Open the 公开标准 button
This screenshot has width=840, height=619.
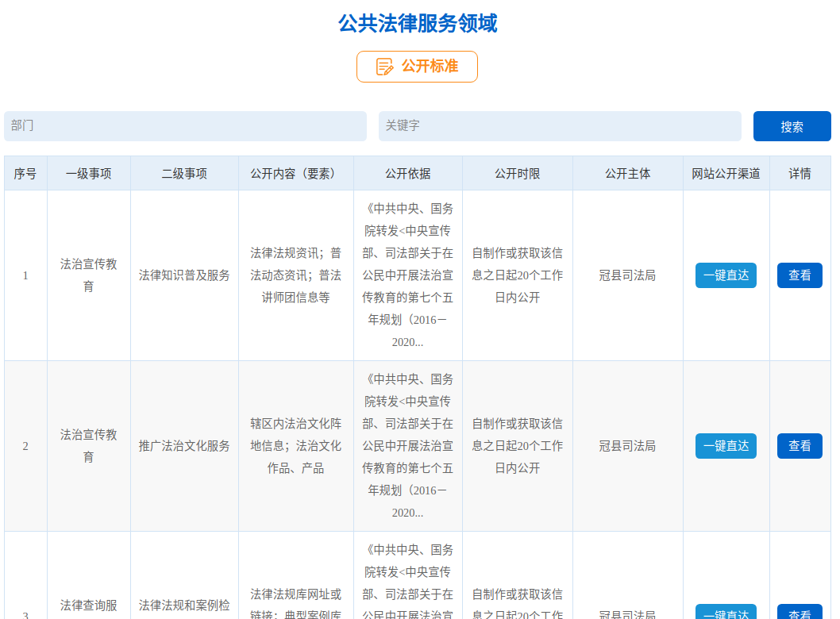(418, 67)
